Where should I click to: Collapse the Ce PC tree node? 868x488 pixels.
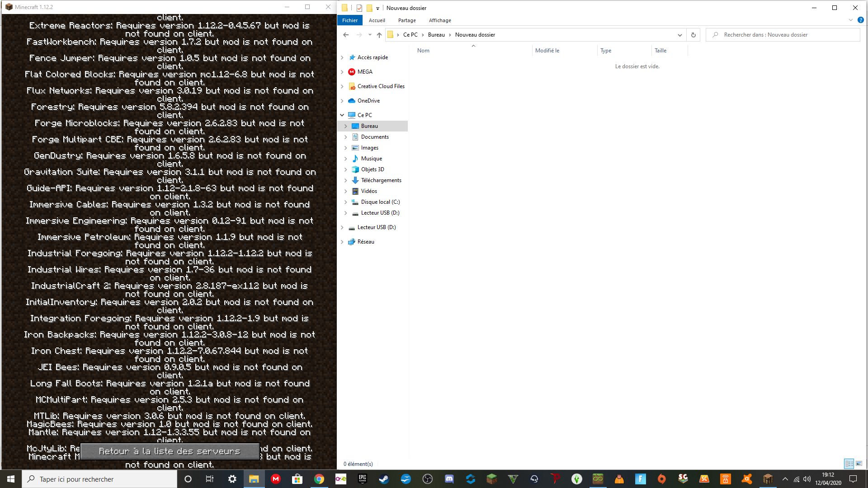coord(342,115)
